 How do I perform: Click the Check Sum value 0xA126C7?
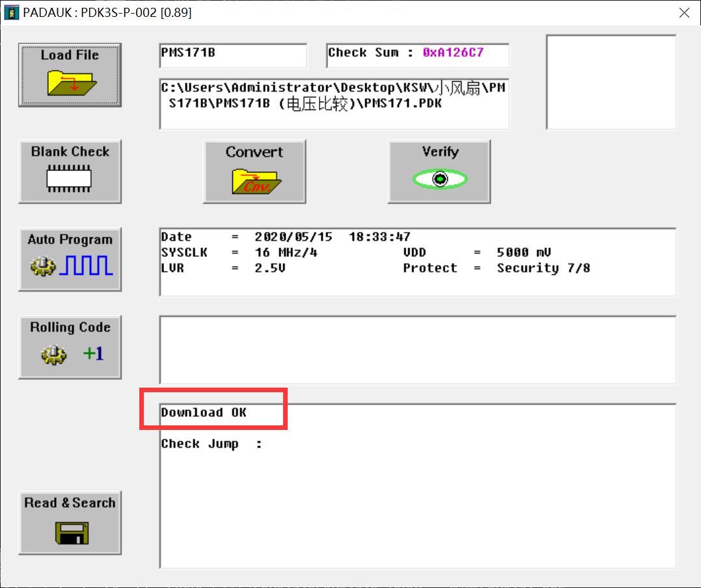coord(453,53)
